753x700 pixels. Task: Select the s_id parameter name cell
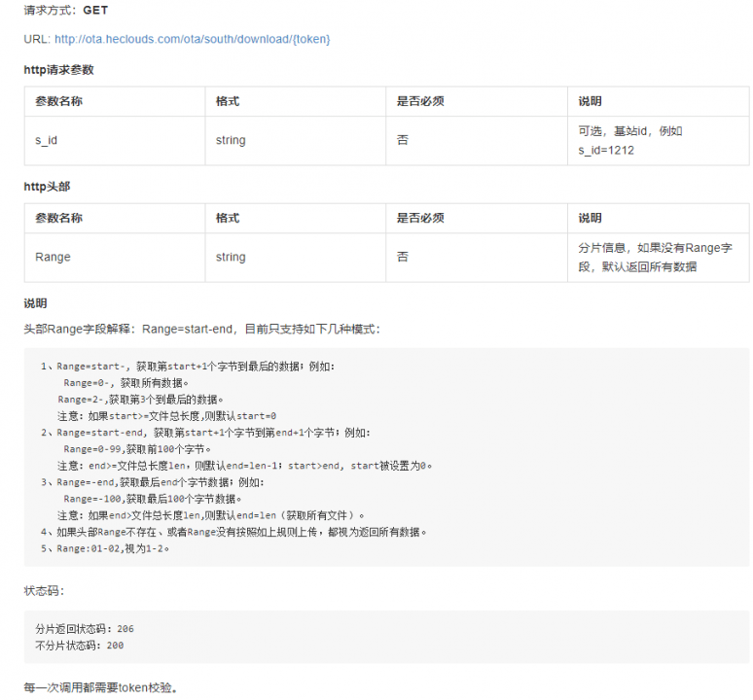(115, 141)
